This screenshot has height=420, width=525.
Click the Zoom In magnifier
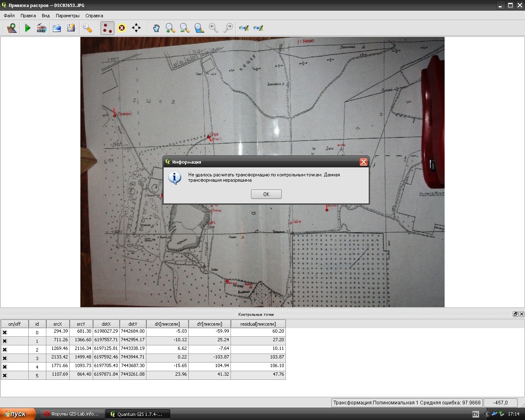point(170,28)
